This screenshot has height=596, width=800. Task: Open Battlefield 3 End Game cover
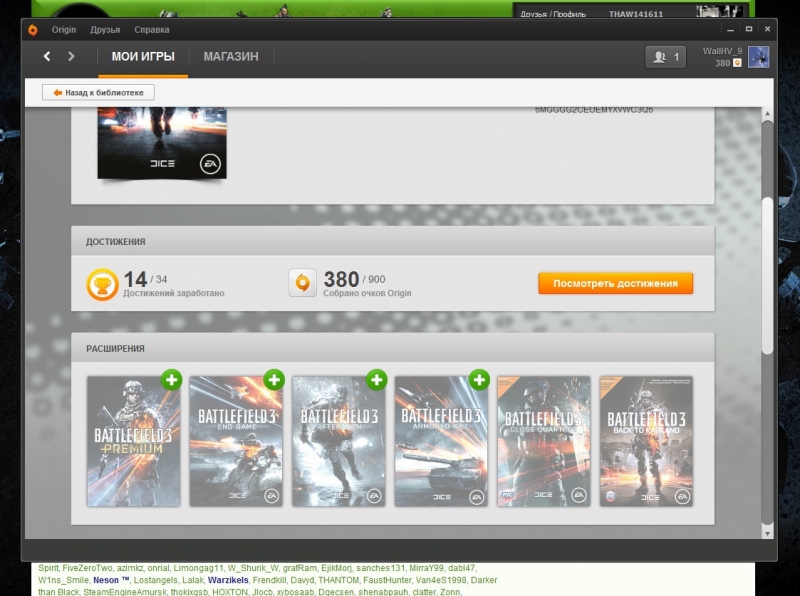[x=236, y=441]
